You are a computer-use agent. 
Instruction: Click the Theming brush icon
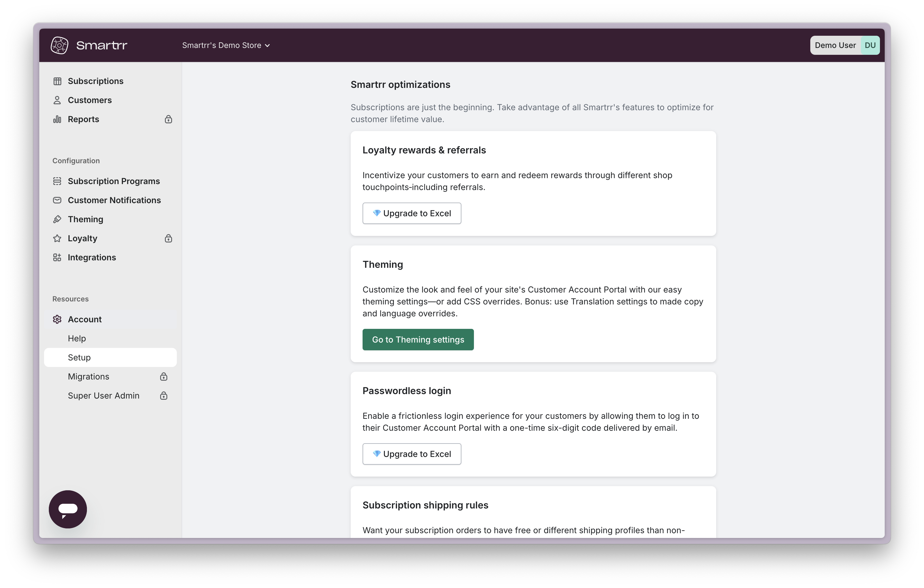(57, 219)
